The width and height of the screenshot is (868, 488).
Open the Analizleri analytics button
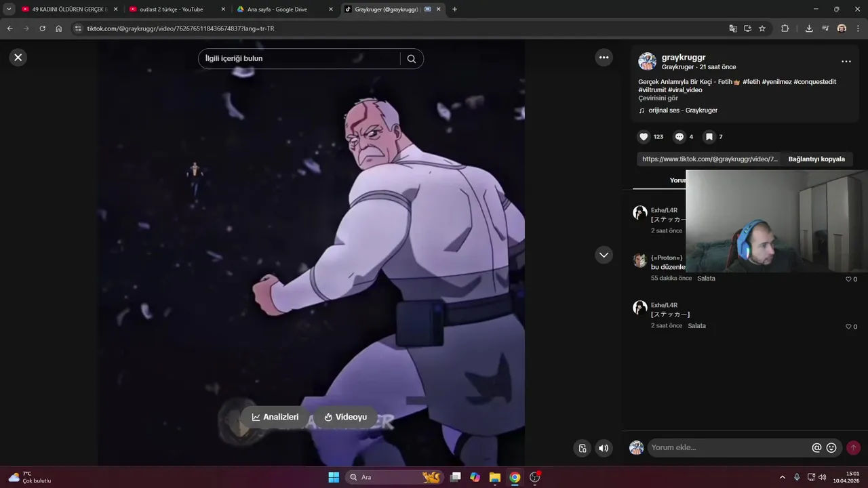pos(275,417)
